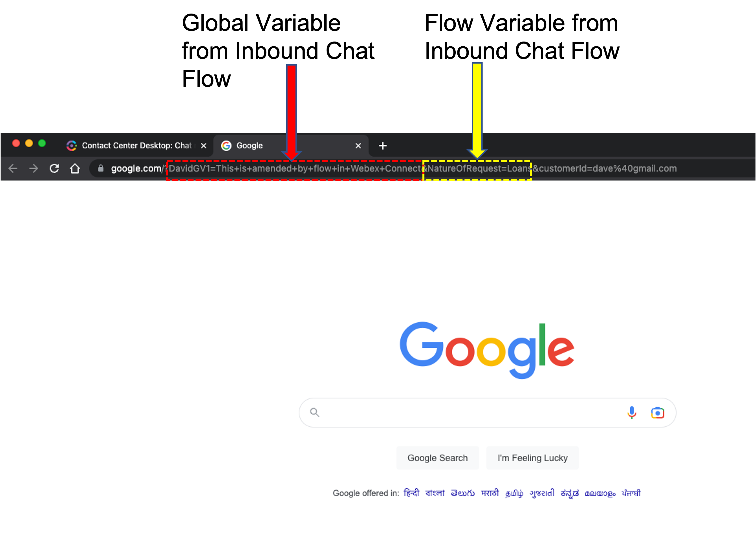
Task: Click the reload page icon
Action: [54, 168]
